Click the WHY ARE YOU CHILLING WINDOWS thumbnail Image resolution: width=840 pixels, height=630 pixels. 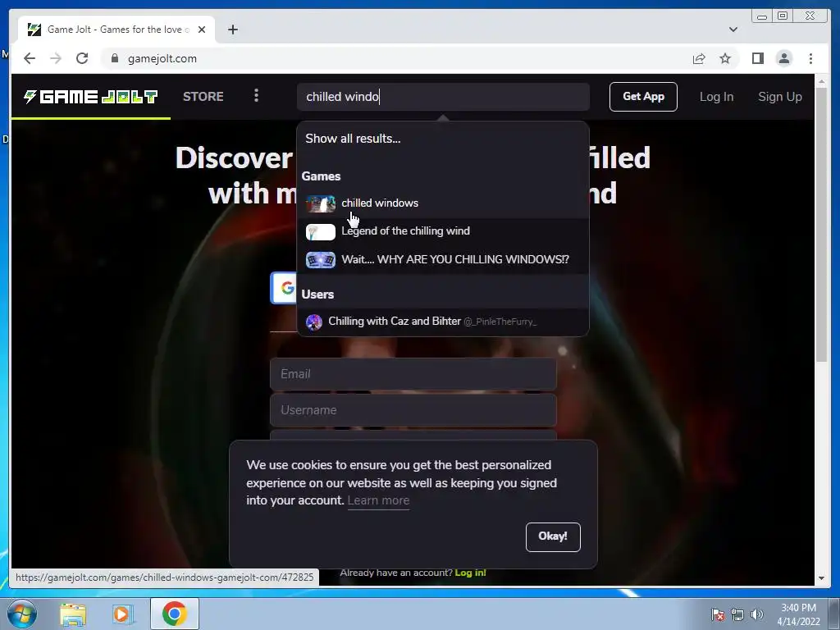coord(321,260)
